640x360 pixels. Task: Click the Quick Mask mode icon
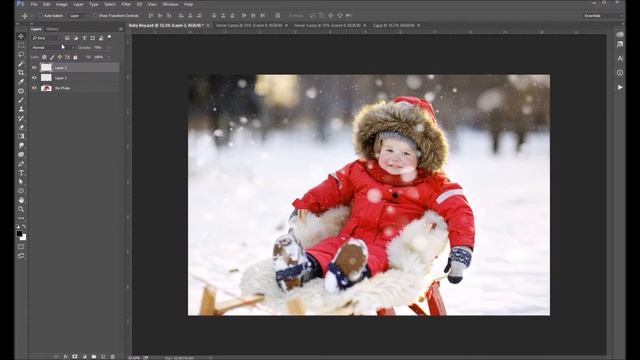point(21,247)
